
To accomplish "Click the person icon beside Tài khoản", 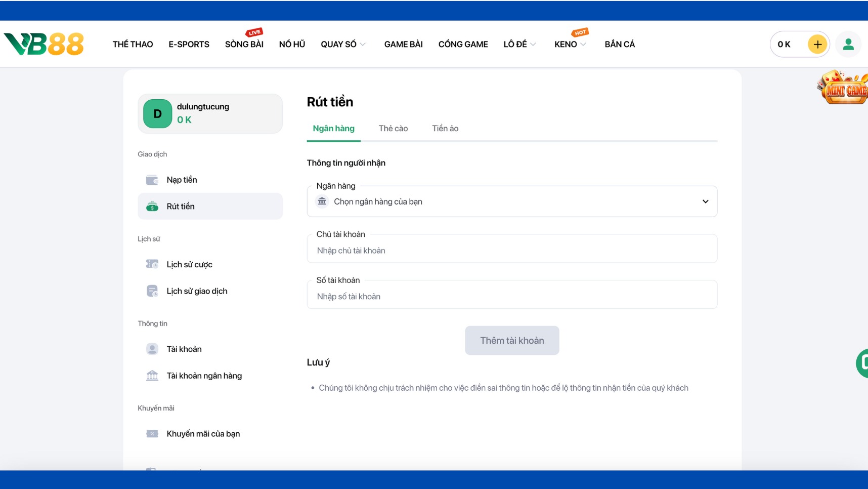I will coord(152,349).
